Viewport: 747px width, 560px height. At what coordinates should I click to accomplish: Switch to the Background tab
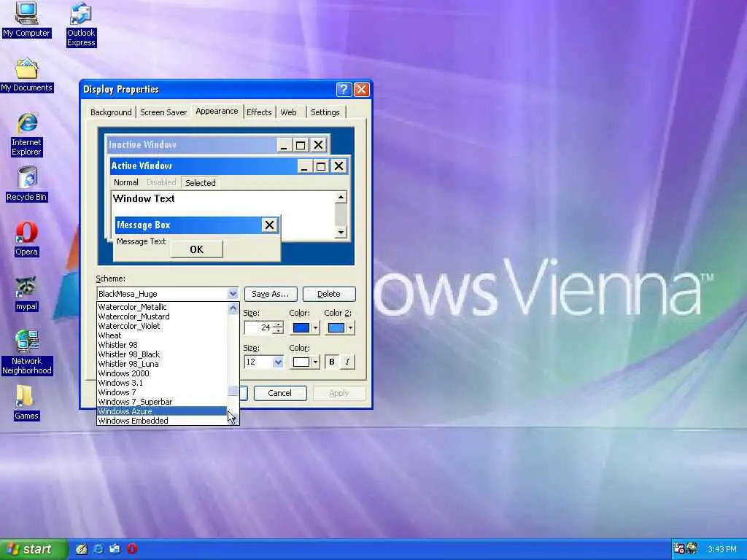pyautogui.click(x=111, y=112)
